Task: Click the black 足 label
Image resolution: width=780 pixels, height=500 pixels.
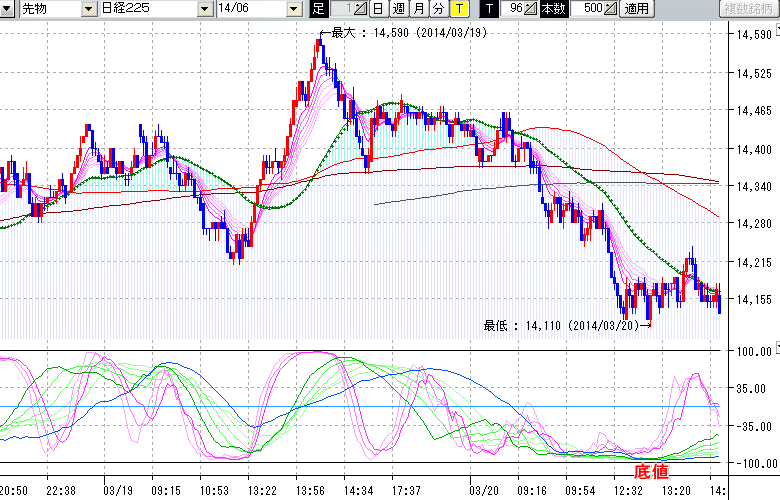Action: point(318,9)
